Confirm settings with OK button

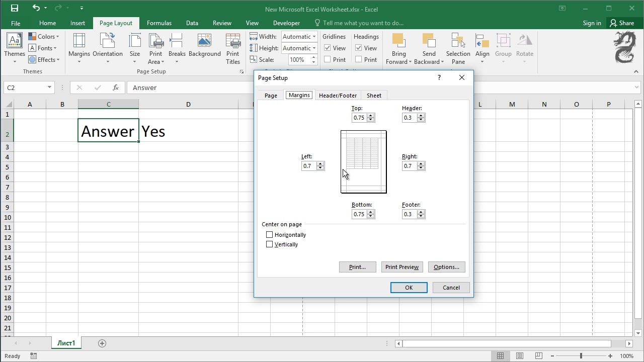(409, 287)
